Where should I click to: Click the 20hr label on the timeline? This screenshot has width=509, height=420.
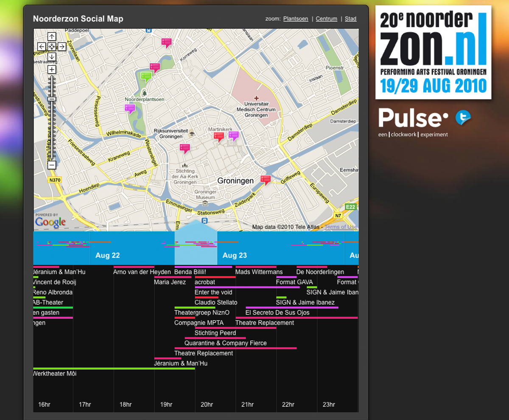(207, 405)
